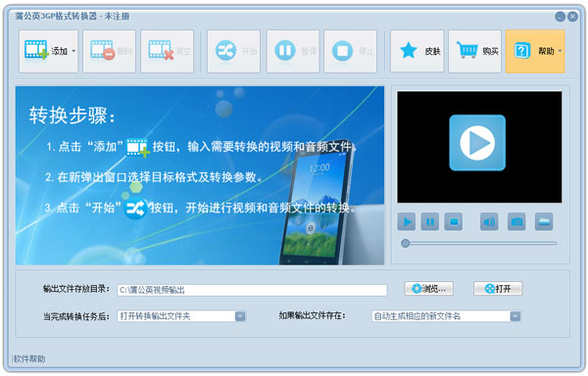This screenshot has width=588, height=376.
Task: Click the 打开 open folder button
Action: pyautogui.click(x=498, y=289)
